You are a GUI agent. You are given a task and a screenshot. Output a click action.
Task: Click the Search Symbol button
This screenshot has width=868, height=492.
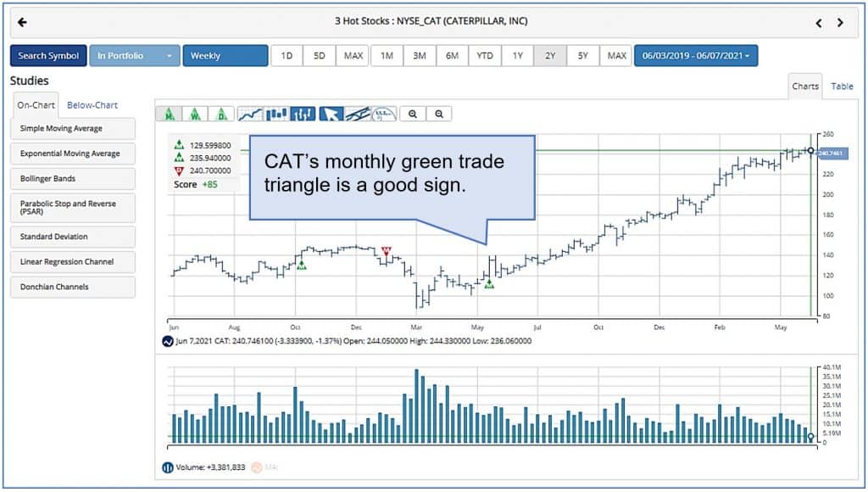[x=48, y=56]
